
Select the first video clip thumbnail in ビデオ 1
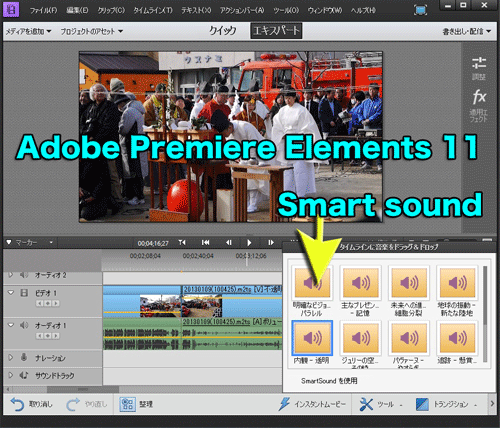tap(160, 306)
